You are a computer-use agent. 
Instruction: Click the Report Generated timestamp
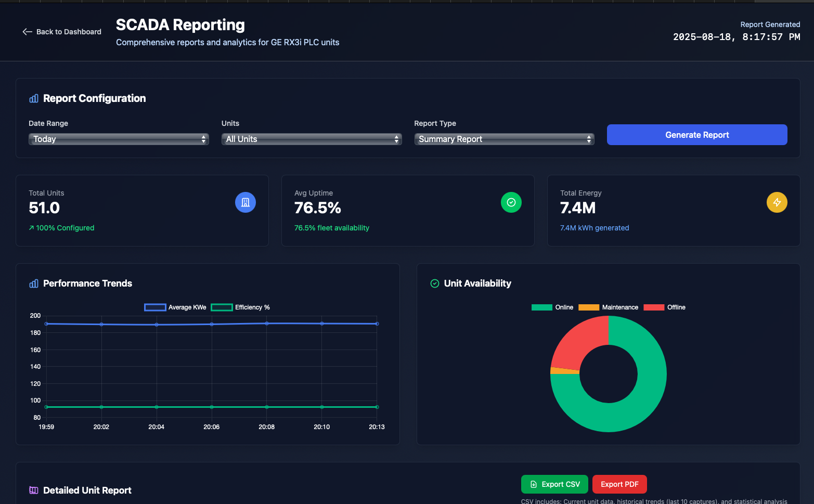tap(737, 37)
